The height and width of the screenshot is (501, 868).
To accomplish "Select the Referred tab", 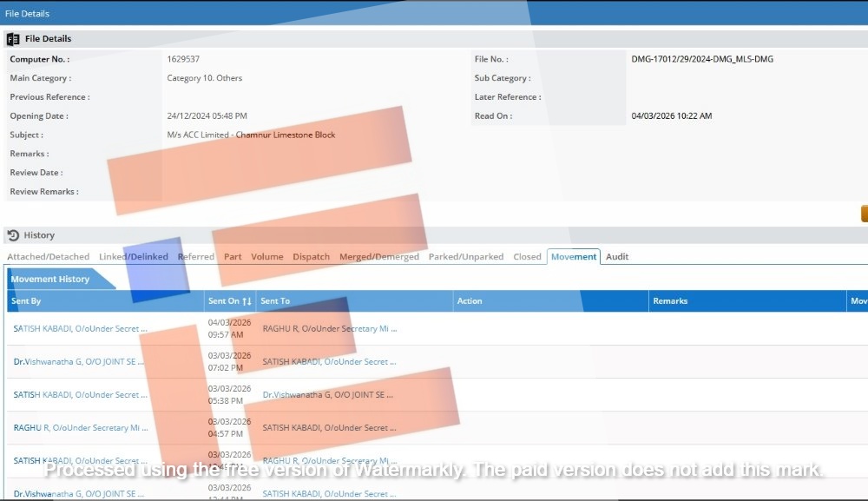I will click(195, 257).
